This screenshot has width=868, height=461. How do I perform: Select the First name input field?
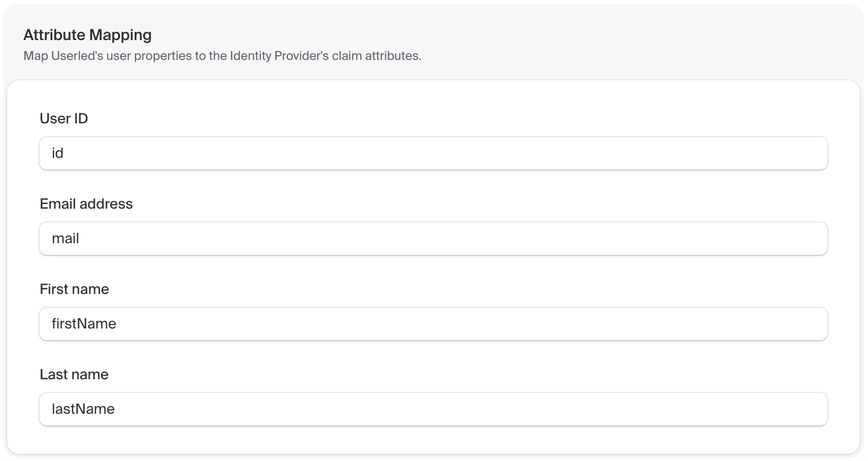tap(433, 324)
